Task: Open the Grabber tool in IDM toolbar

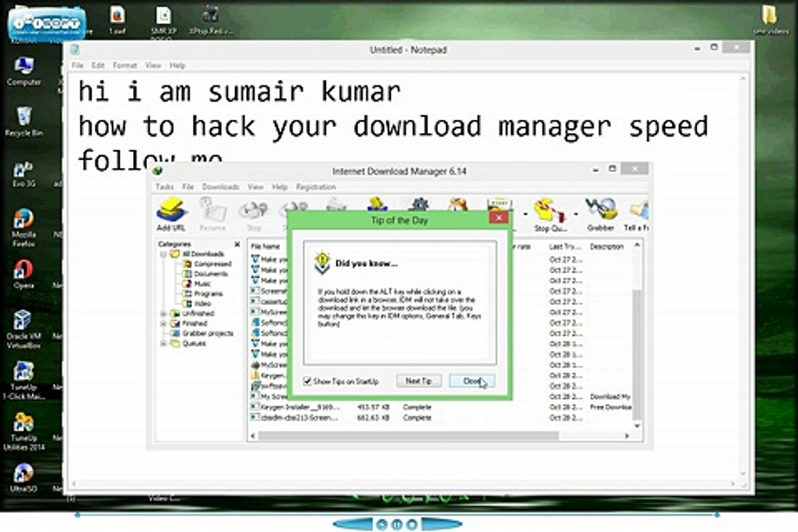Action: point(601,214)
